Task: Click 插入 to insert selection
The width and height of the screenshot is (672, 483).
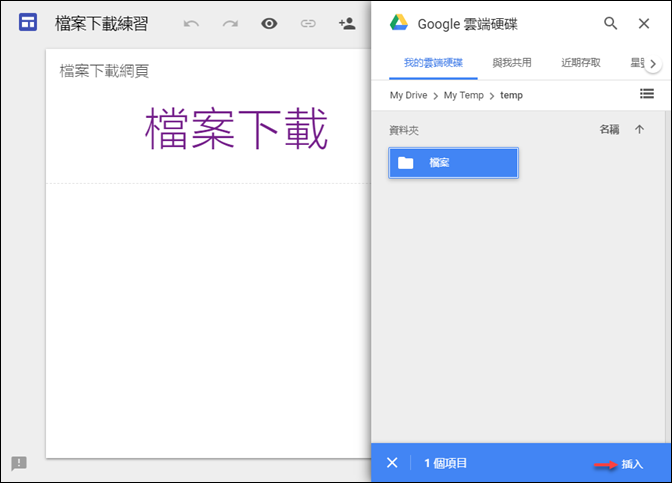Action: [632, 464]
